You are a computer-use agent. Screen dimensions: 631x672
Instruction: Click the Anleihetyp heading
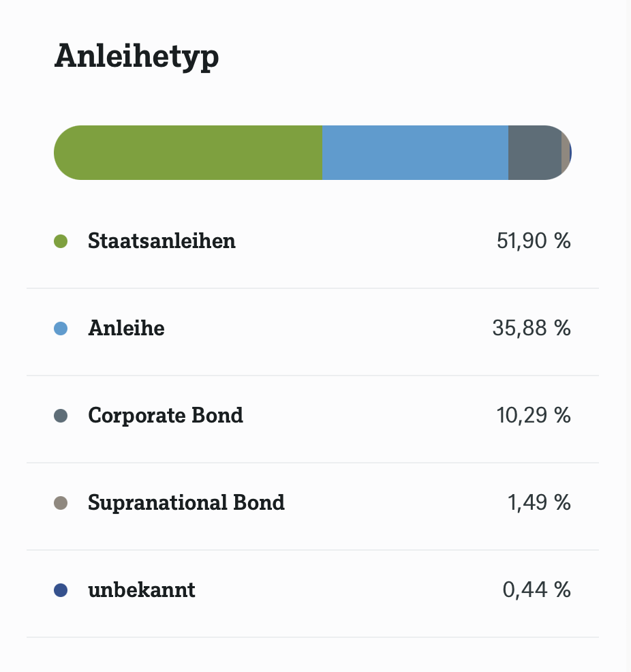136,56
